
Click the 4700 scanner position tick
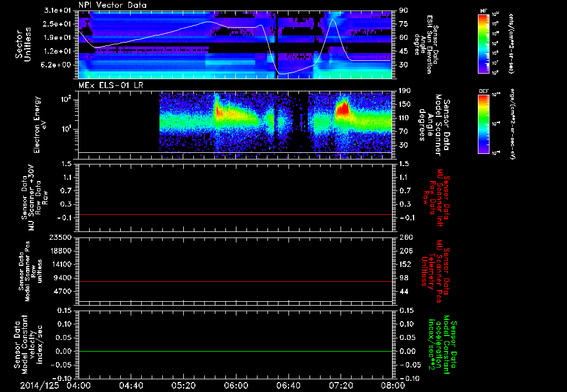[x=63, y=291]
